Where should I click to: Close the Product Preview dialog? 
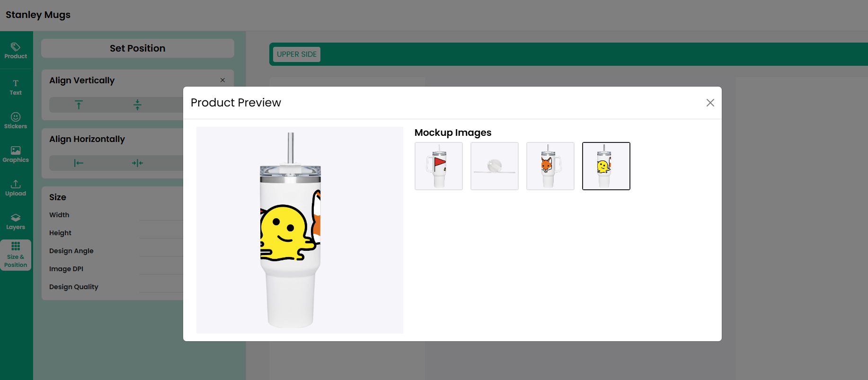[x=710, y=103]
